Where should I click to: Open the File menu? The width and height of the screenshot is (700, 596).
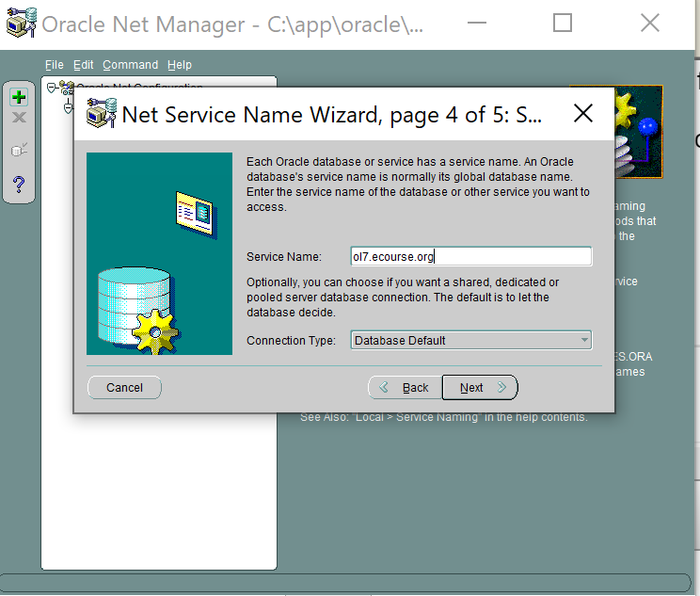click(x=55, y=65)
